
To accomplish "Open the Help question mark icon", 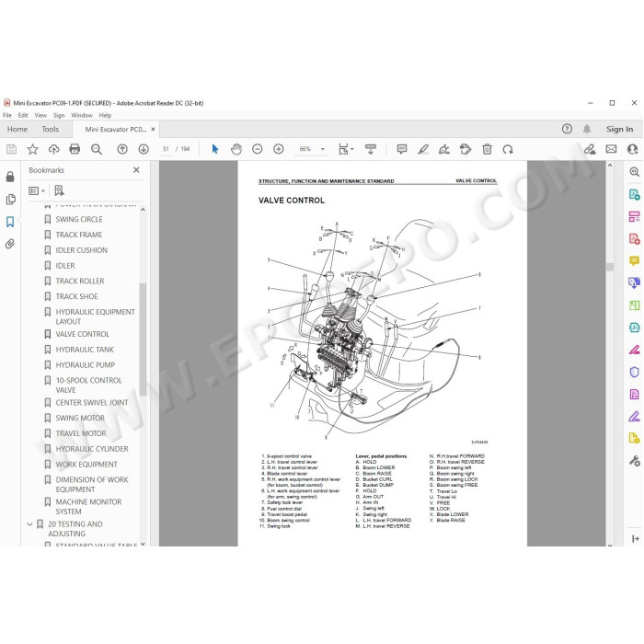I will click(x=567, y=129).
